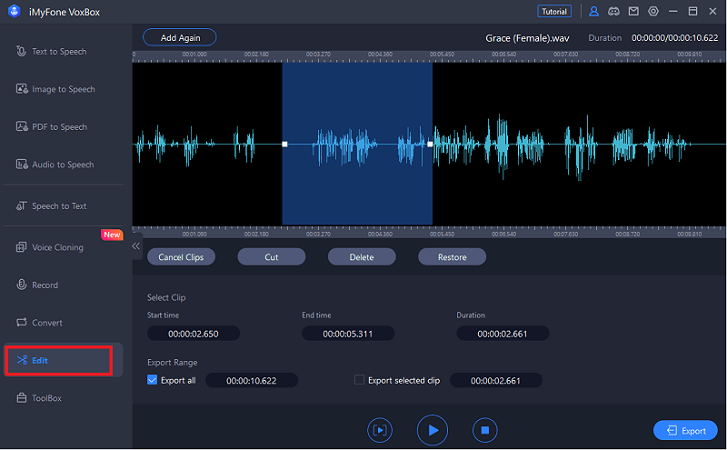
Task: Open the ToolBox briefcase icon
Action: pyautogui.click(x=21, y=398)
